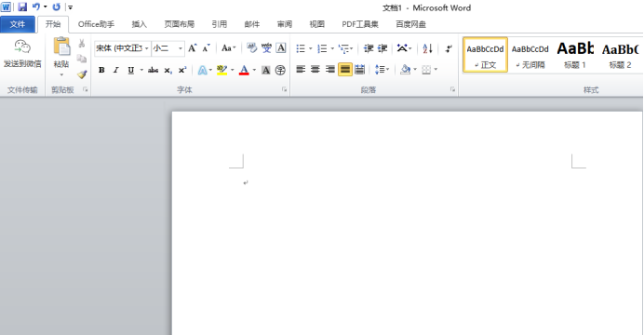
Task: Open the font name 宋体 combo box
Action: pyautogui.click(x=123, y=48)
